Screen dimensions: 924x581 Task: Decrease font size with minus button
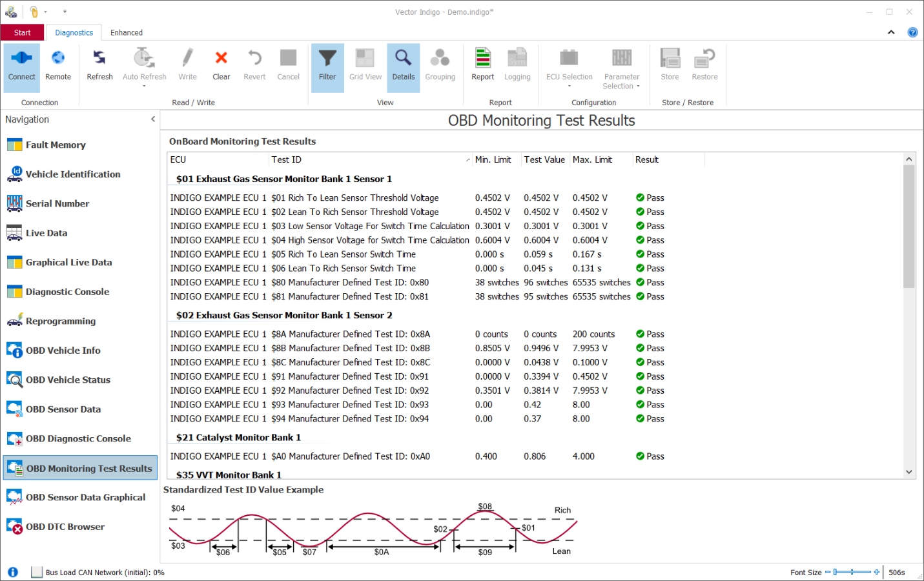[828, 572]
